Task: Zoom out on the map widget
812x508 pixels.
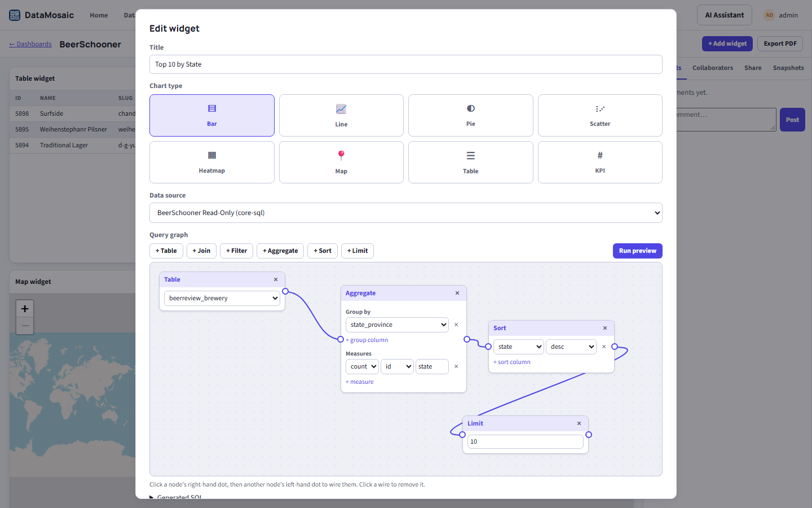Action: pos(25,326)
